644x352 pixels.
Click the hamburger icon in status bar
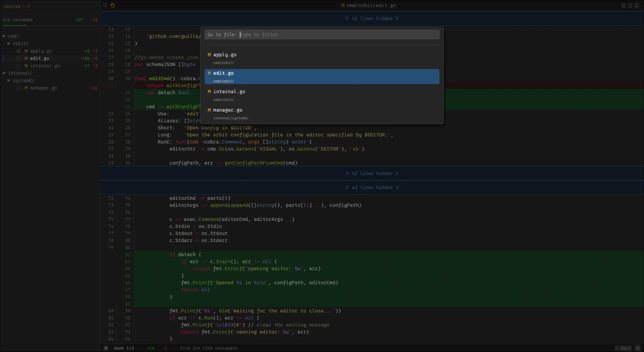pos(106,348)
